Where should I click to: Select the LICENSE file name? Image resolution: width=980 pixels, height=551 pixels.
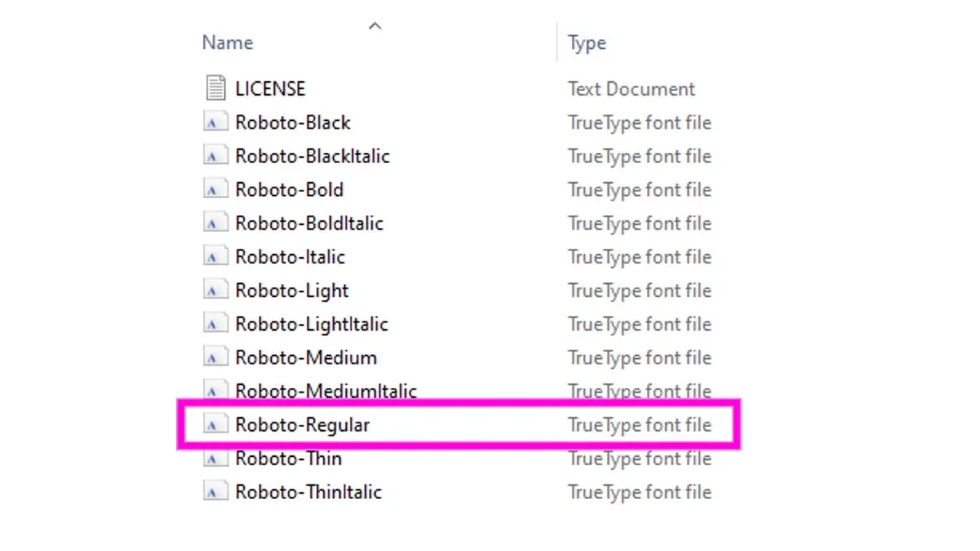pos(270,89)
